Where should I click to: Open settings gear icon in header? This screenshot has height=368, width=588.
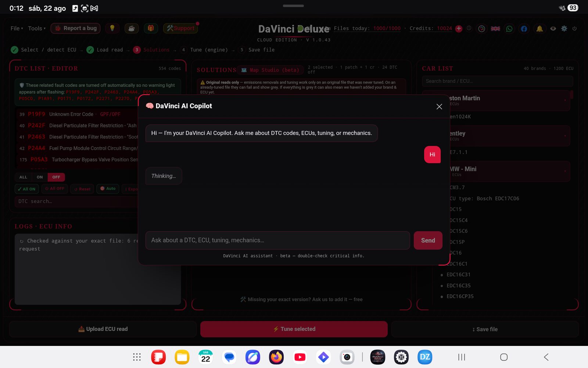click(x=564, y=28)
